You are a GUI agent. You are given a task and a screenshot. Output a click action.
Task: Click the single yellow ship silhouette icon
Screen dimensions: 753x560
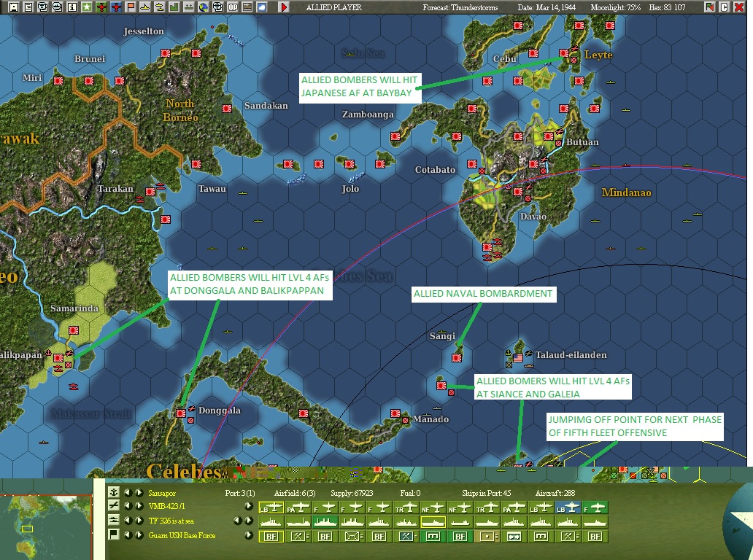[x=145, y=7]
